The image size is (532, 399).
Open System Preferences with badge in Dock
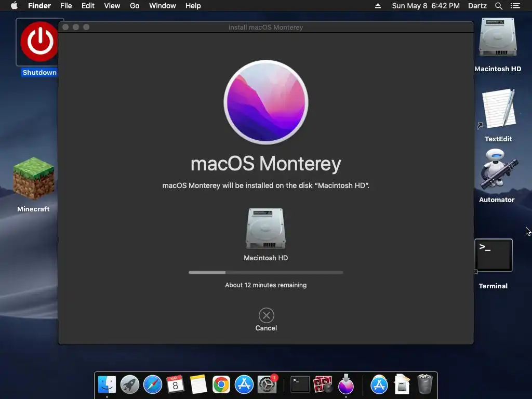click(x=267, y=384)
